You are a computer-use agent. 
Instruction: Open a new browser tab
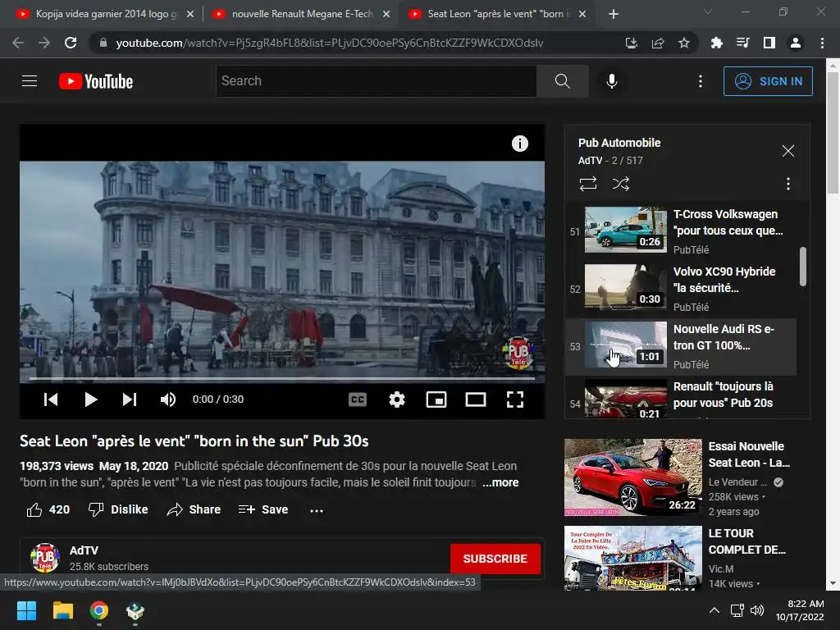614,15
